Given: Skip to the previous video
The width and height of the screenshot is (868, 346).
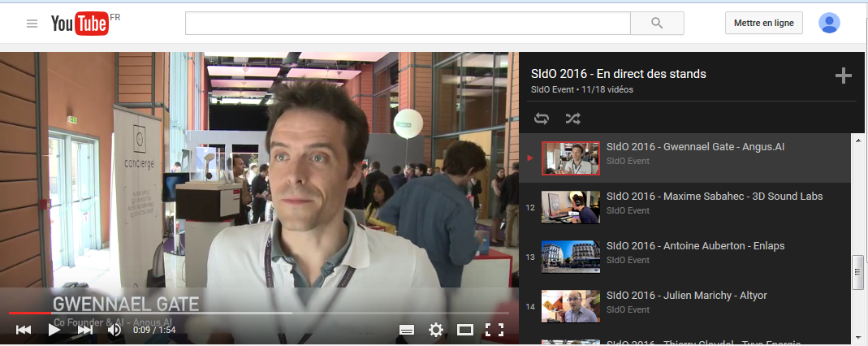Looking at the screenshot, I should coord(24,330).
